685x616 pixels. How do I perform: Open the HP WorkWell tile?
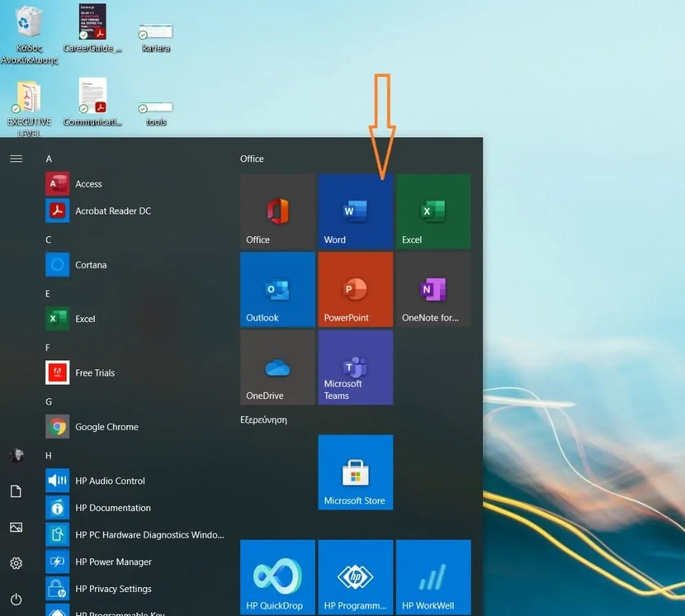(x=433, y=577)
